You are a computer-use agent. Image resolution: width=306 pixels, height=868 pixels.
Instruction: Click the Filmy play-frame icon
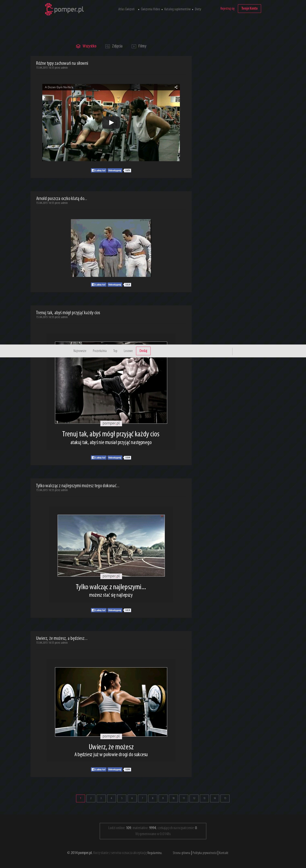(x=134, y=46)
